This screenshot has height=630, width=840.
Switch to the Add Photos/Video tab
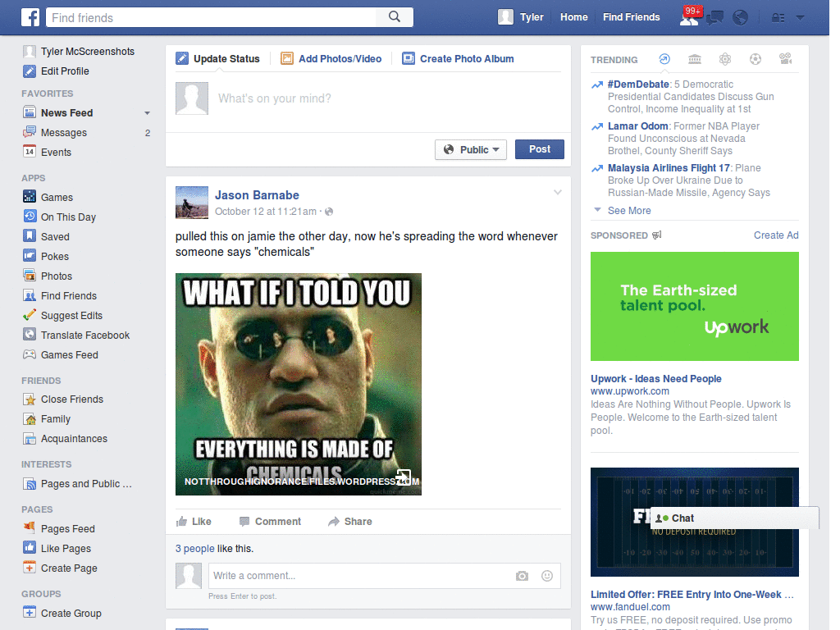332,58
